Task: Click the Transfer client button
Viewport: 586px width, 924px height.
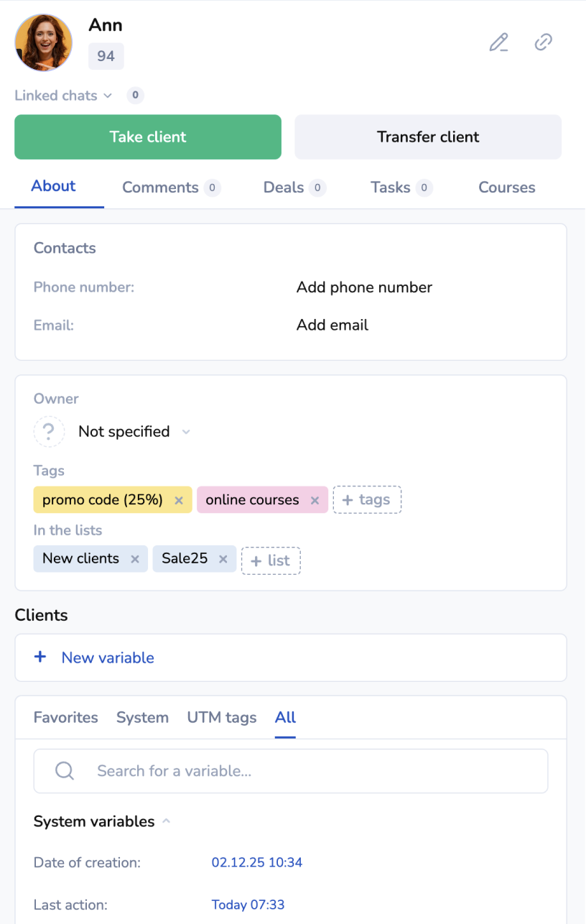Action: 428,137
